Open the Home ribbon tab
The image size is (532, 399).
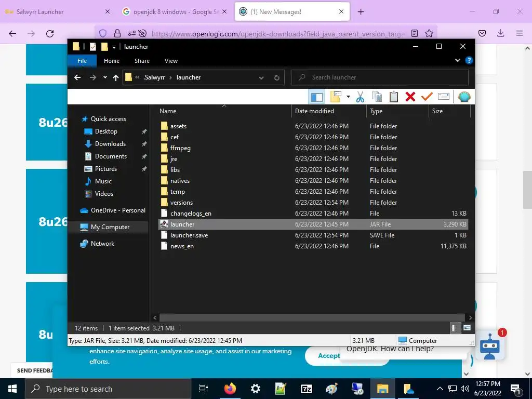[x=112, y=61]
